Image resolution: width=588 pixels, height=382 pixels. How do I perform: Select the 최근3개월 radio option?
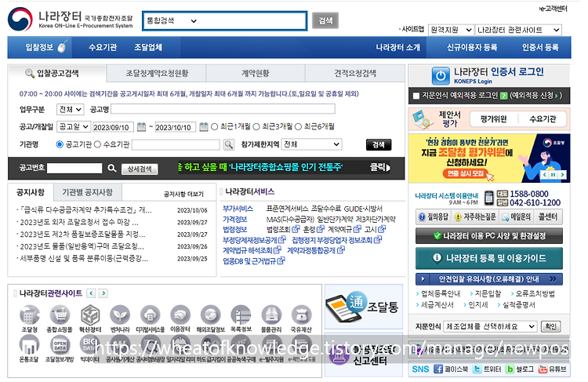[256, 127]
